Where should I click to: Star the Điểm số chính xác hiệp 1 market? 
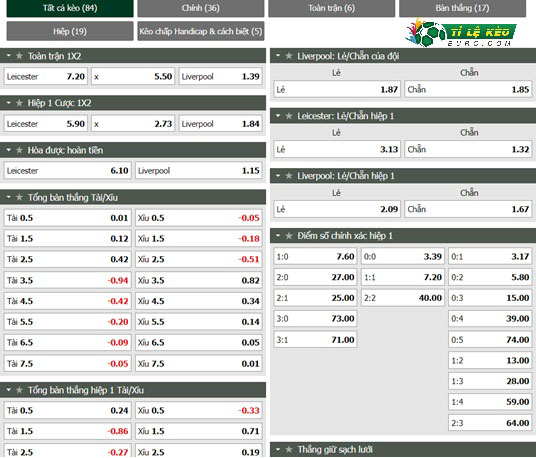[x=289, y=235]
